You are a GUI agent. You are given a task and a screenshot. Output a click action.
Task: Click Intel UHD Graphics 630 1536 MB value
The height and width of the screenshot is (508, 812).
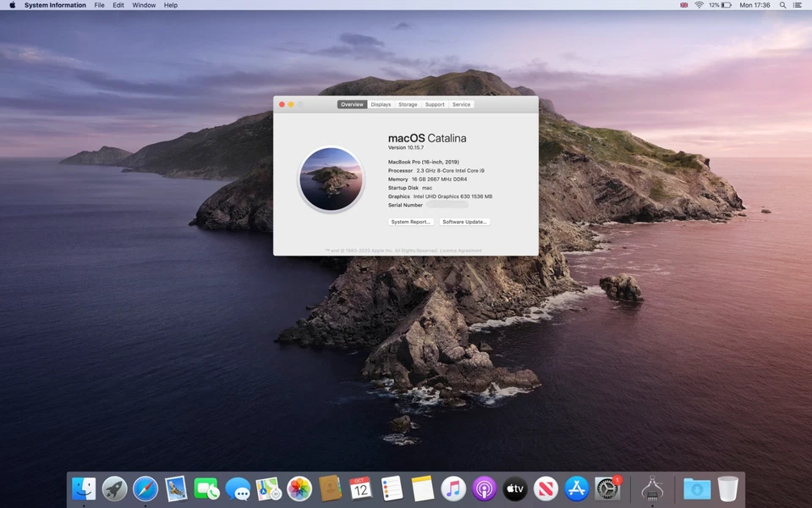tap(453, 196)
